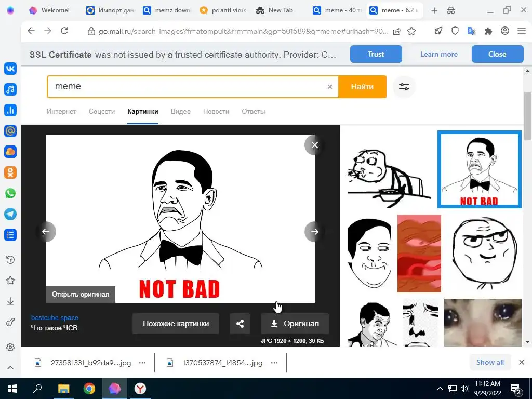Close the image preview panel
This screenshot has height=399, width=532.
314,145
